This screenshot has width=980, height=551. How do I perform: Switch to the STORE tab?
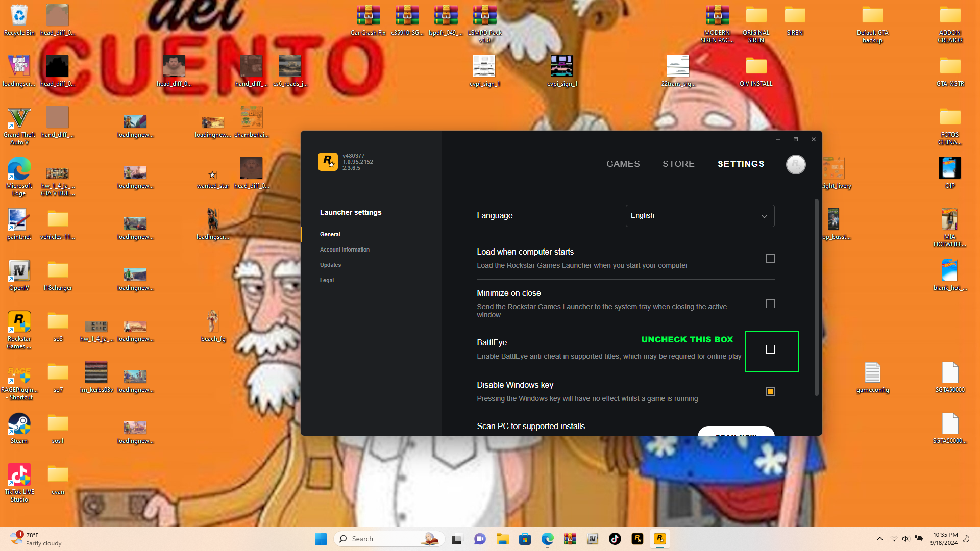coord(678,164)
